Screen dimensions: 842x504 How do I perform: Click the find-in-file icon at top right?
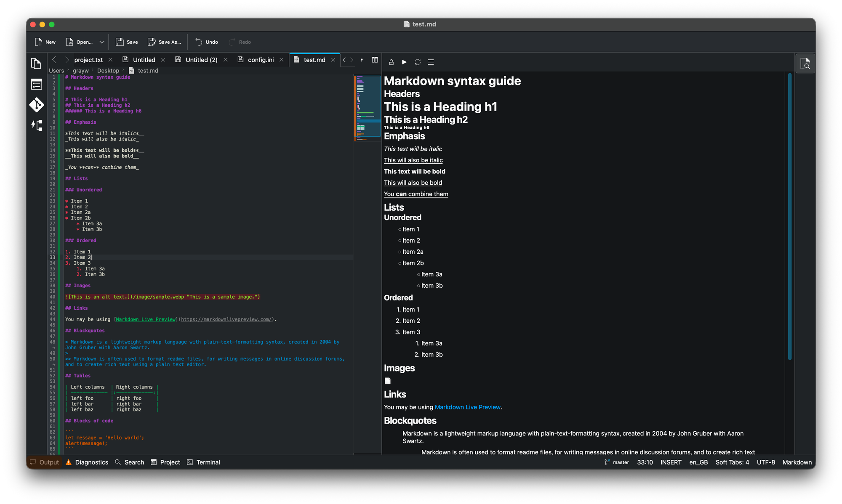pos(805,64)
